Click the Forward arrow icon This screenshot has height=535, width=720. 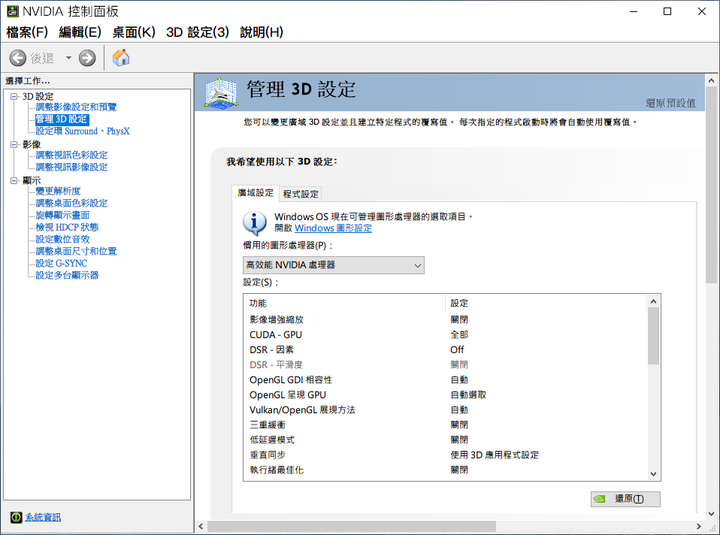(x=87, y=58)
